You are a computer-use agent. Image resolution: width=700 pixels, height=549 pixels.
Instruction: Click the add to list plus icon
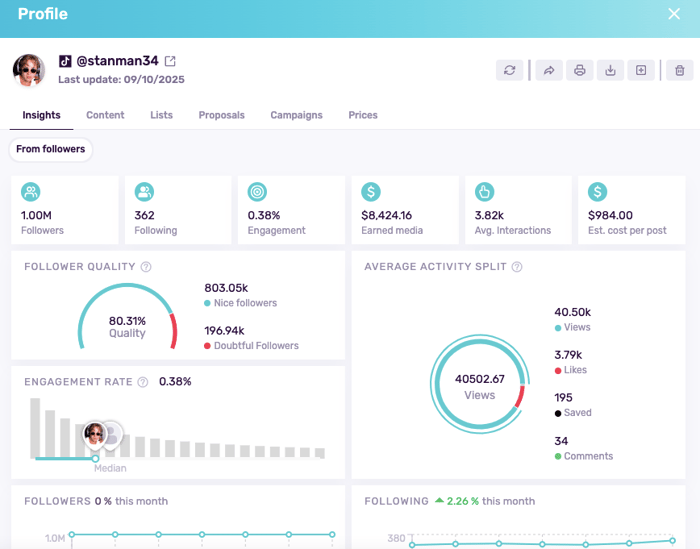coord(641,70)
